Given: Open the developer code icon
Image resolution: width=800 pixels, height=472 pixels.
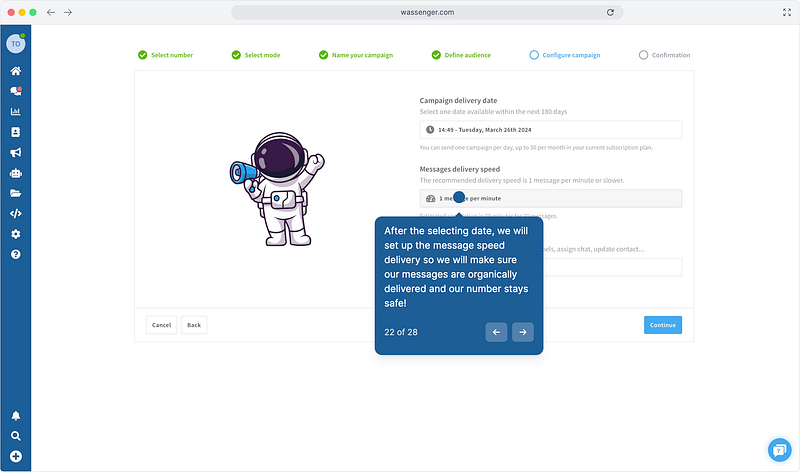Looking at the screenshot, I should 15,213.
